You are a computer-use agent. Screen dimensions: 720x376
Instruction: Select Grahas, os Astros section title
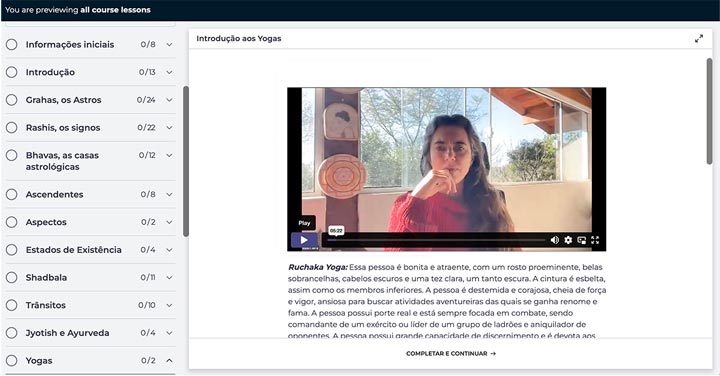point(63,100)
